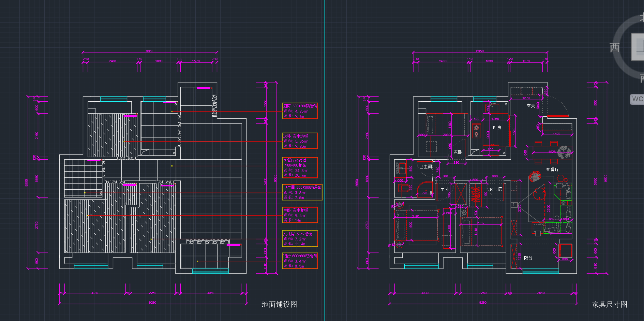Select the toilet symbol in the bathroom

tap(403, 188)
